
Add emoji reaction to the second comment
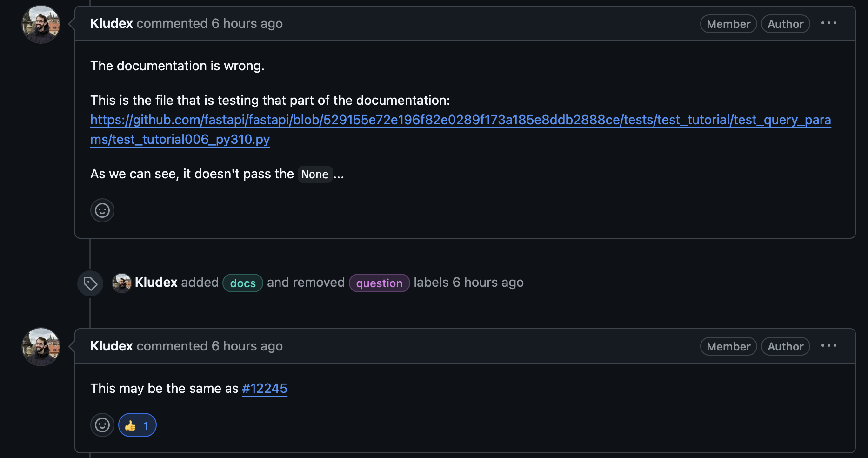(102, 425)
